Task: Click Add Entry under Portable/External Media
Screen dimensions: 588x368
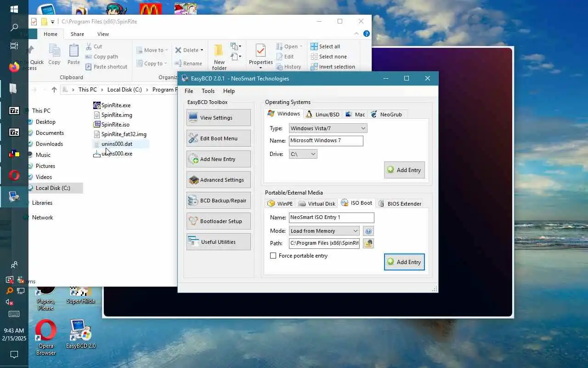Action: pos(404,262)
